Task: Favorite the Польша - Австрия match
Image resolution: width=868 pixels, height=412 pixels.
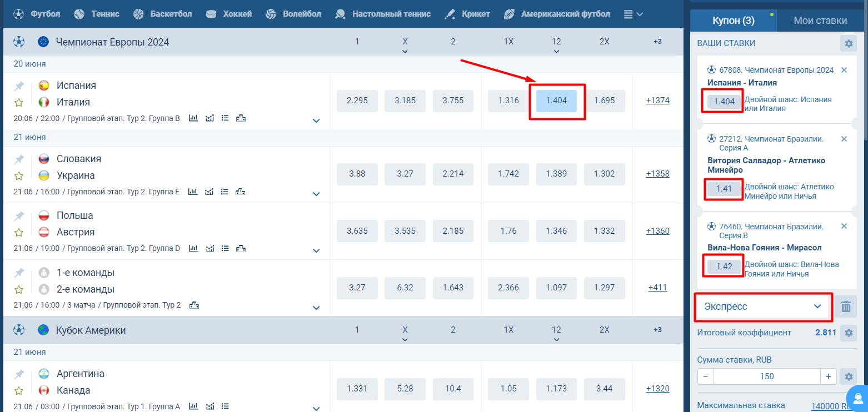Action: pyautogui.click(x=19, y=233)
